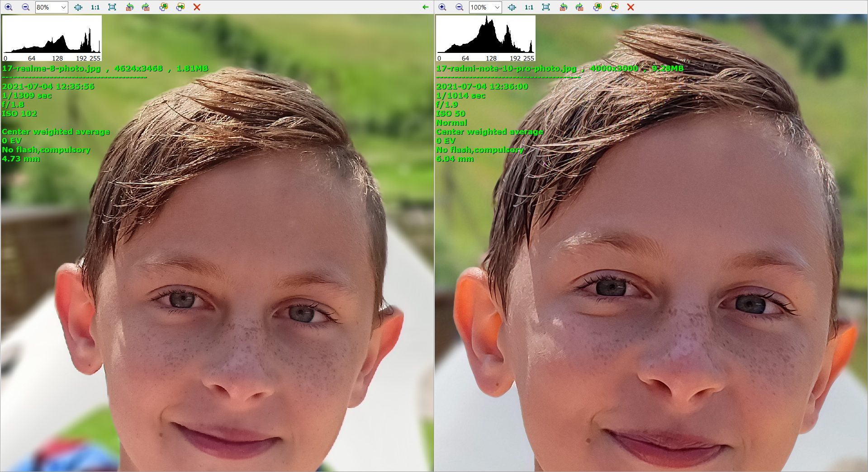Zoom out on the left realme-8 photo pane

(x=26, y=7)
